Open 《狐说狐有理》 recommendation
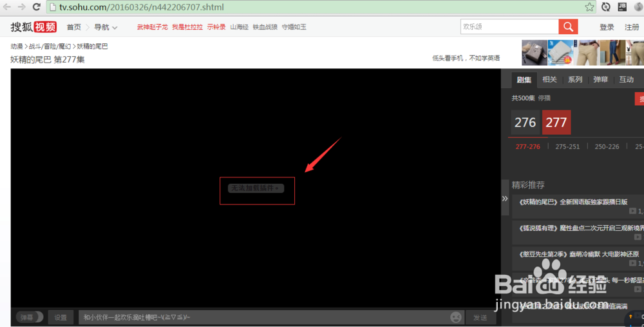This screenshot has width=644, height=327. (x=581, y=228)
